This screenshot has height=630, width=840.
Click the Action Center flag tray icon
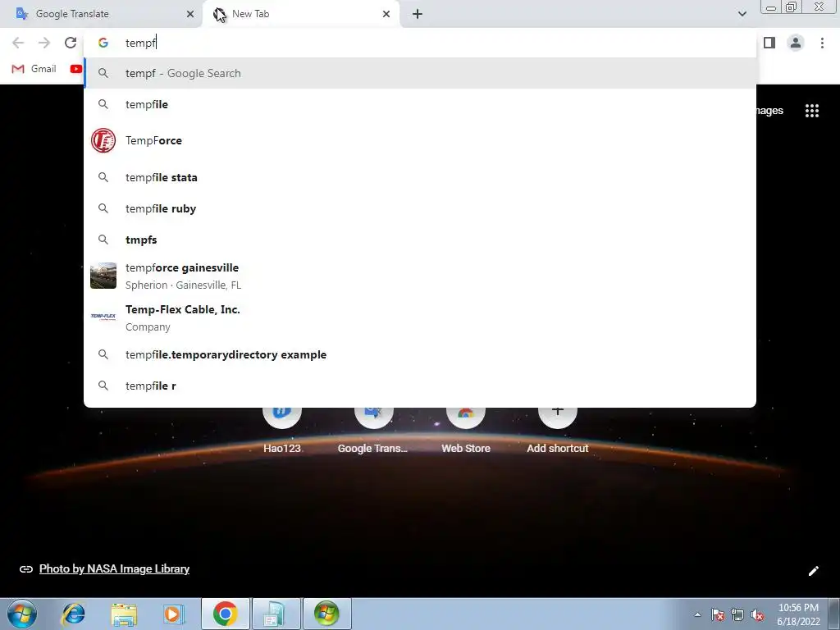(x=717, y=614)
